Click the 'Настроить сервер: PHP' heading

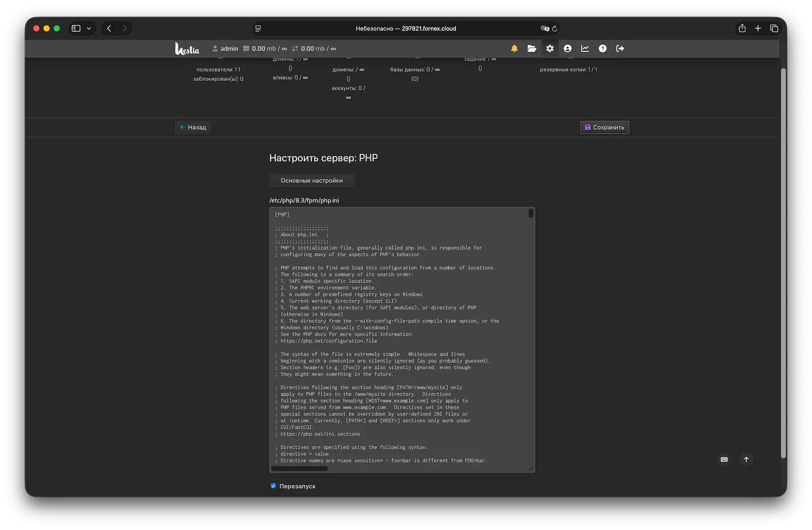(x=324, y=158)
